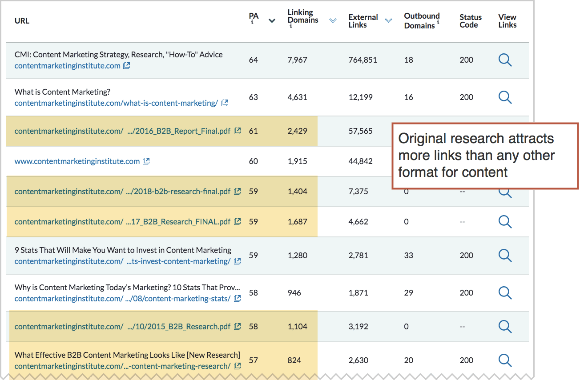Open the 2018-b2b-research-final.pdf link
This screenshot has height=380, width=588.
[x=123, y=192]
